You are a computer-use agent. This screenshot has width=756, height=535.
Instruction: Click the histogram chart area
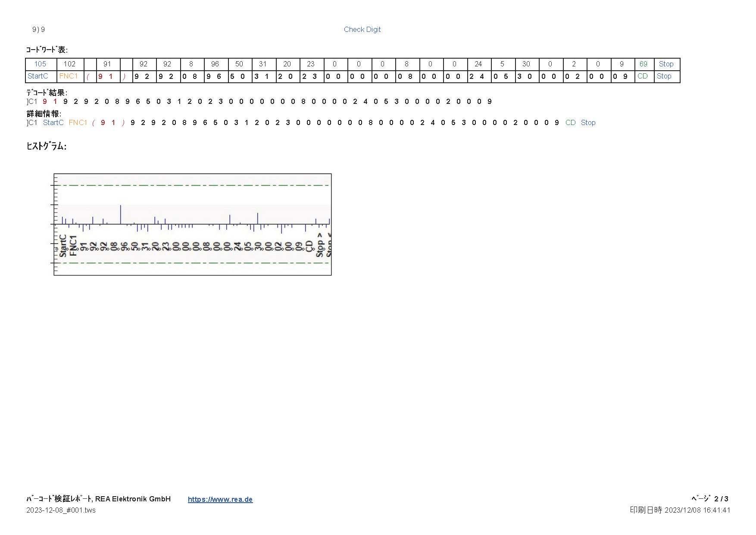[x=193, y=224]
